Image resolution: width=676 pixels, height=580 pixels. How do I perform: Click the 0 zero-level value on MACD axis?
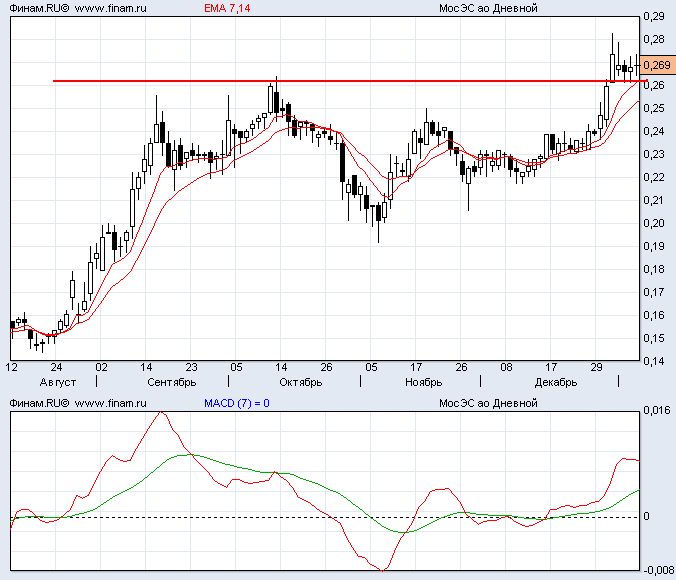[x=646, y=516]
